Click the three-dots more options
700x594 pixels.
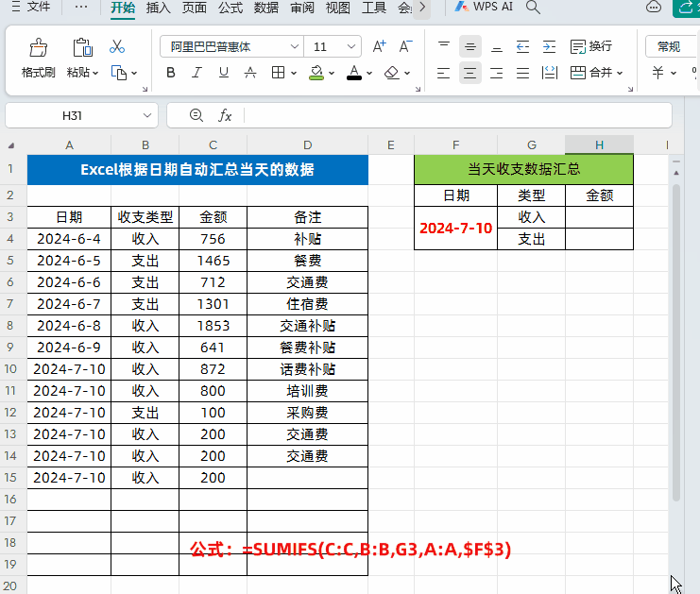(x=81, y=8)
